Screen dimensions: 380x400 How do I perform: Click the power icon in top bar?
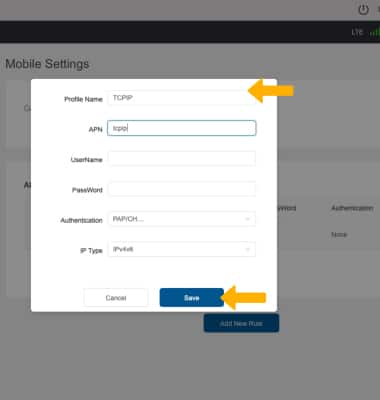[x=363, y=10]
